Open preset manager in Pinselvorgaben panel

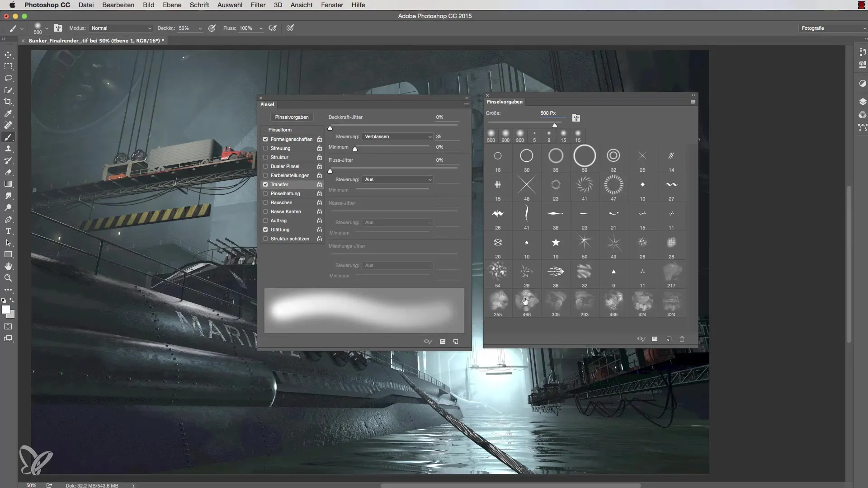[655, 339]
